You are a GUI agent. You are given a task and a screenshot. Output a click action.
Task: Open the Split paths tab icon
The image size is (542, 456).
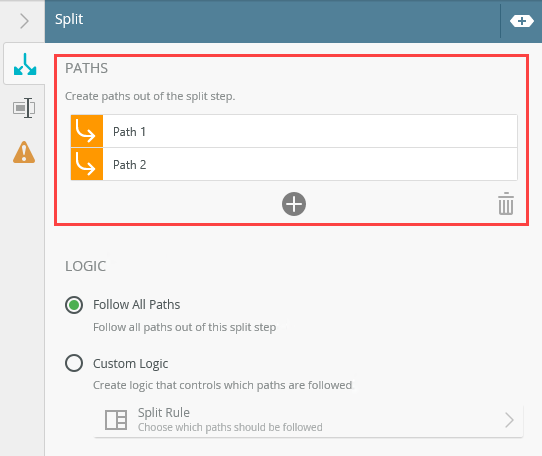point(25,64)
